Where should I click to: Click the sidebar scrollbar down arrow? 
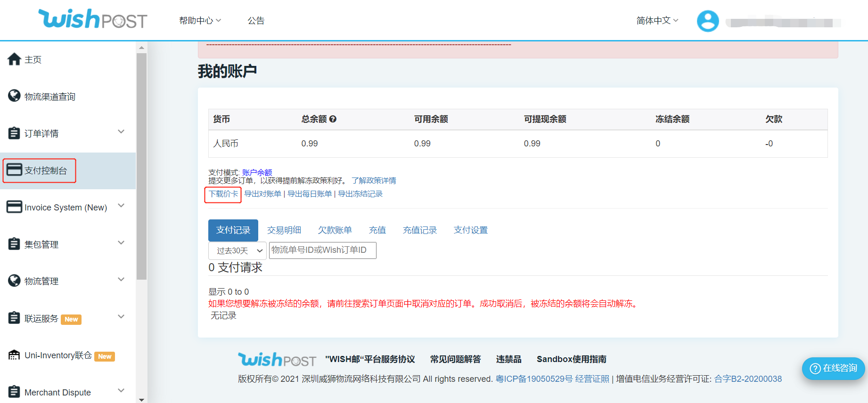[141, 399]
